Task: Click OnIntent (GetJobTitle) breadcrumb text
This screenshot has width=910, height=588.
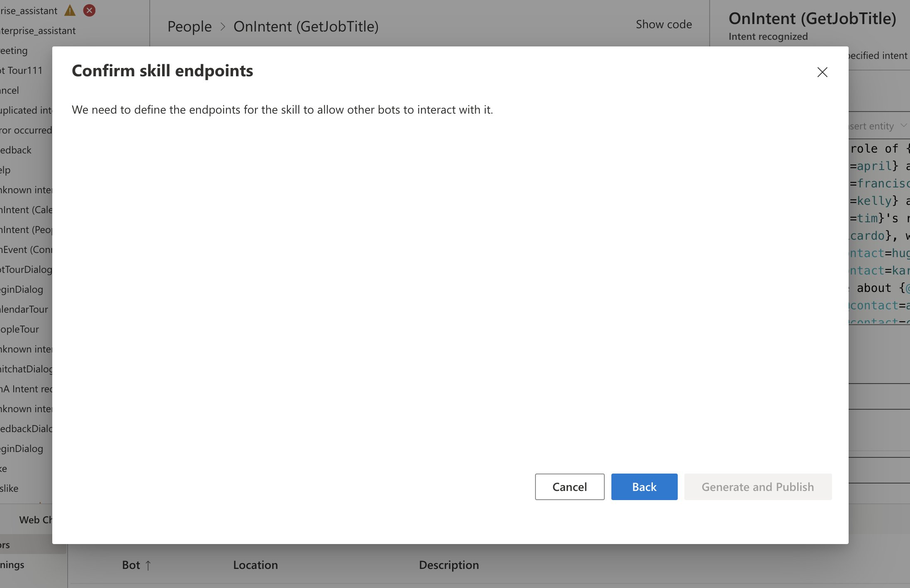Action: point(306,27)
